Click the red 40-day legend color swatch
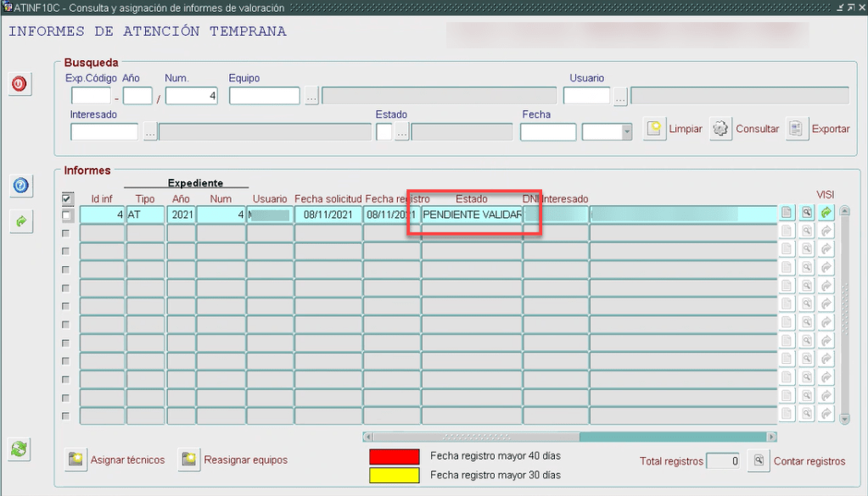 pyautogui.click(x=394, y=456)
